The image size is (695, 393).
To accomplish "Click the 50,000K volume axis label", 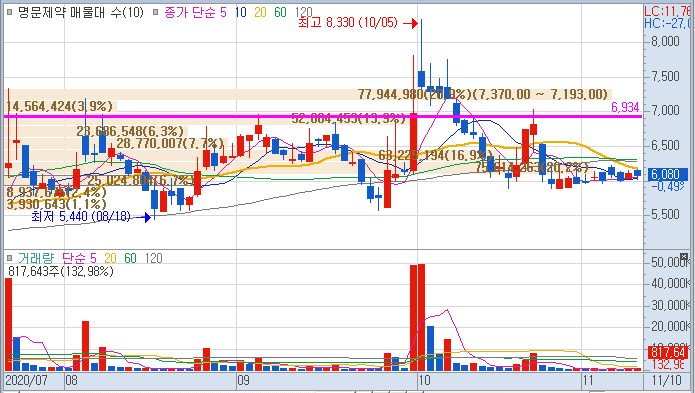I will pos(670,262).
